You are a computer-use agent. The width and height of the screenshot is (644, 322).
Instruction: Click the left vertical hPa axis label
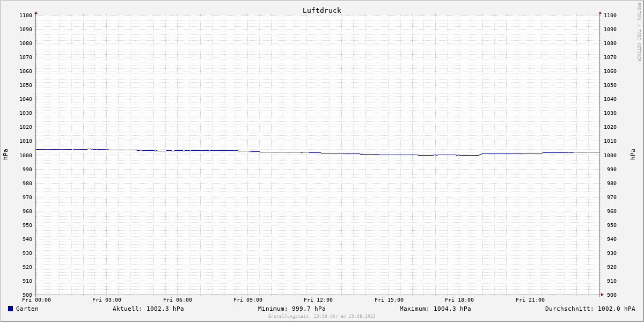(5, 155)
